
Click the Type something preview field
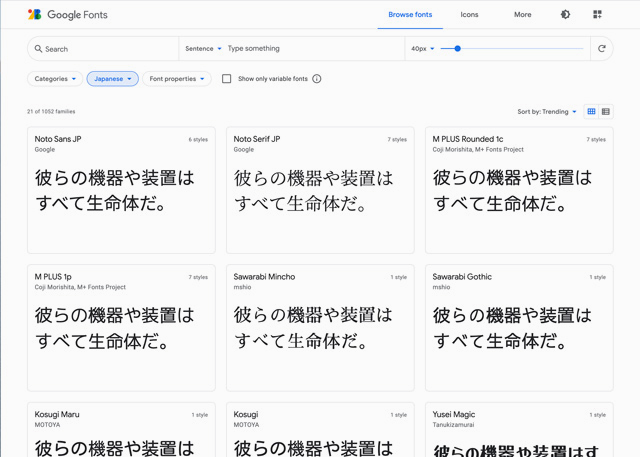[312, 49]
